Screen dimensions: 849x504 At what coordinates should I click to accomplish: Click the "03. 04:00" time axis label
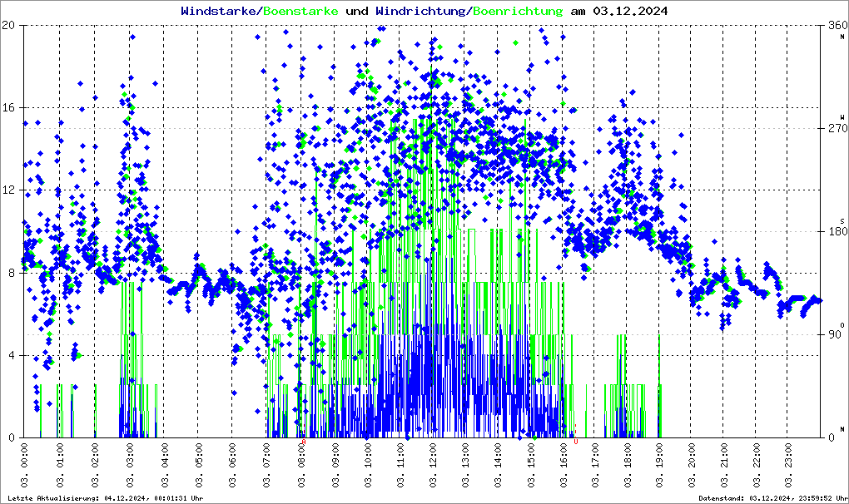165,465
